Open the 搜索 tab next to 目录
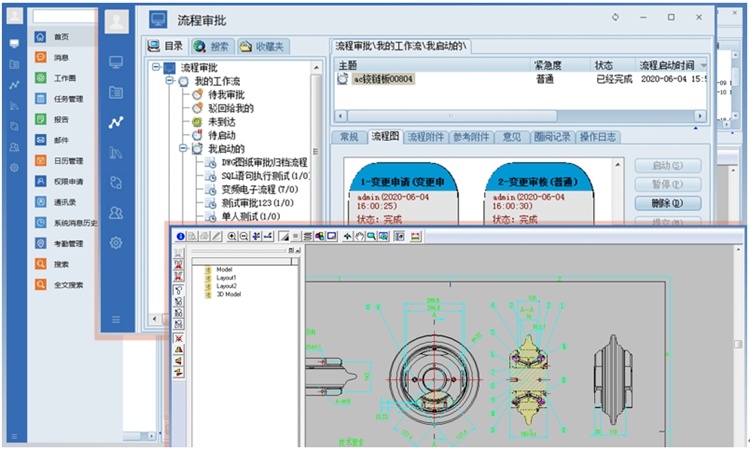Image resolution: width=750 pixels, height=451 pixels. coord(211,46)
